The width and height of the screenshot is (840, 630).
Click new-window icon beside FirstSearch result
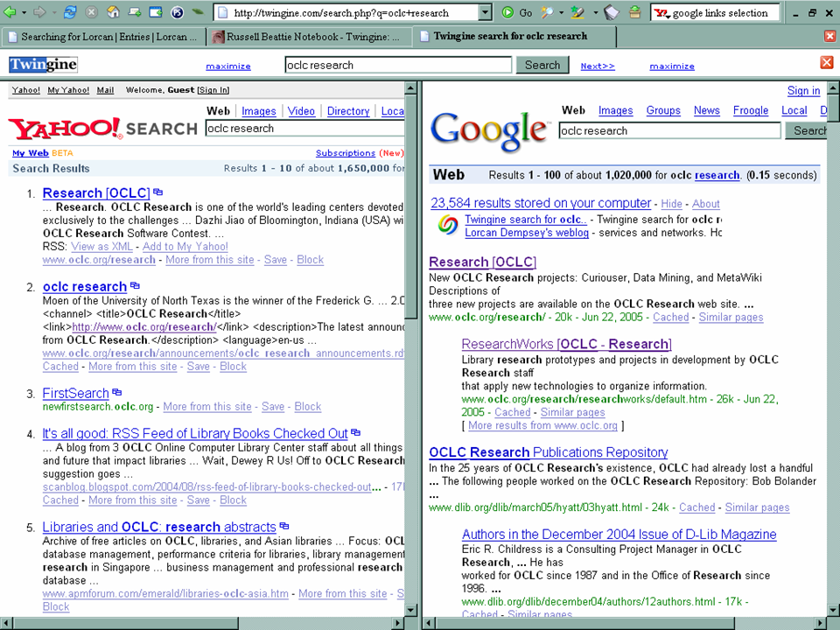tap(117, 392)
